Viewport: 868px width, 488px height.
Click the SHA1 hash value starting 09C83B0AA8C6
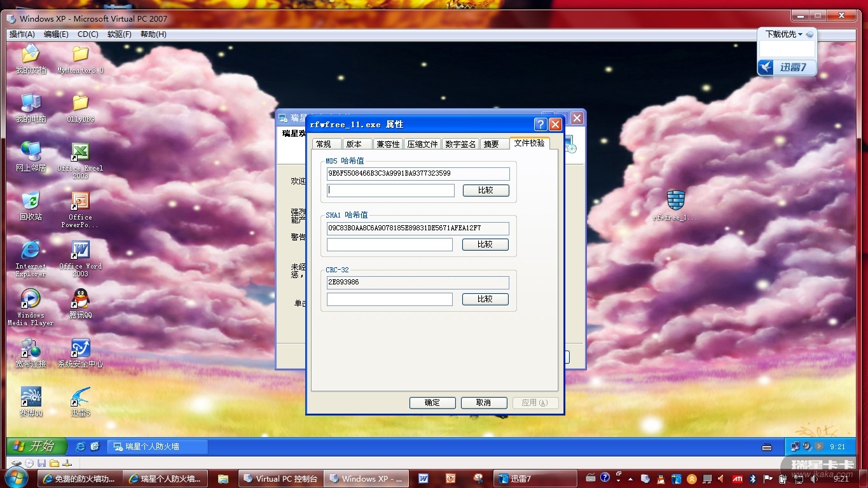click(x=418, y=228)
